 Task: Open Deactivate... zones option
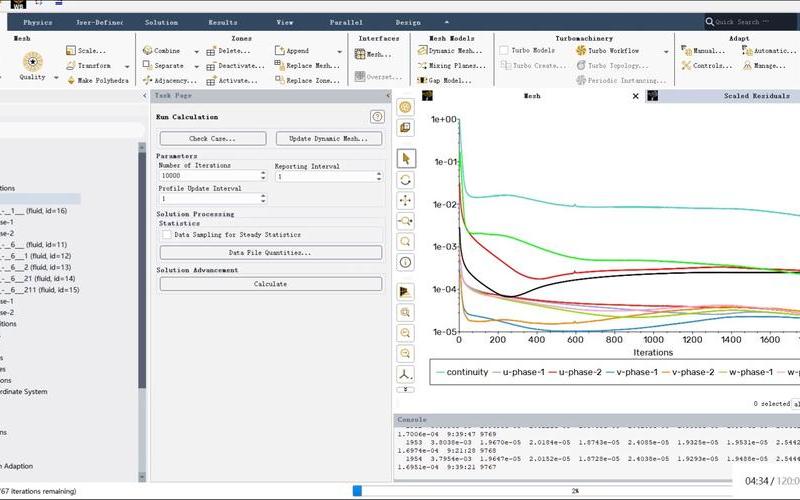[x=235, y=66]
